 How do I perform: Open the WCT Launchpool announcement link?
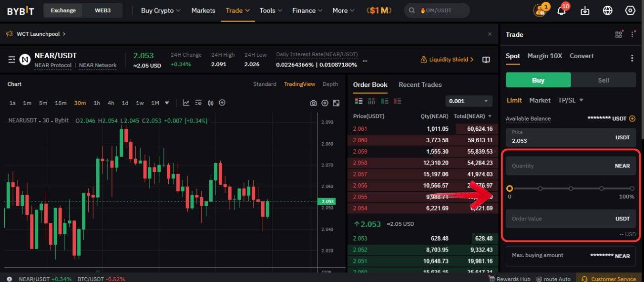pyautogui.click(x=41, y=34)
